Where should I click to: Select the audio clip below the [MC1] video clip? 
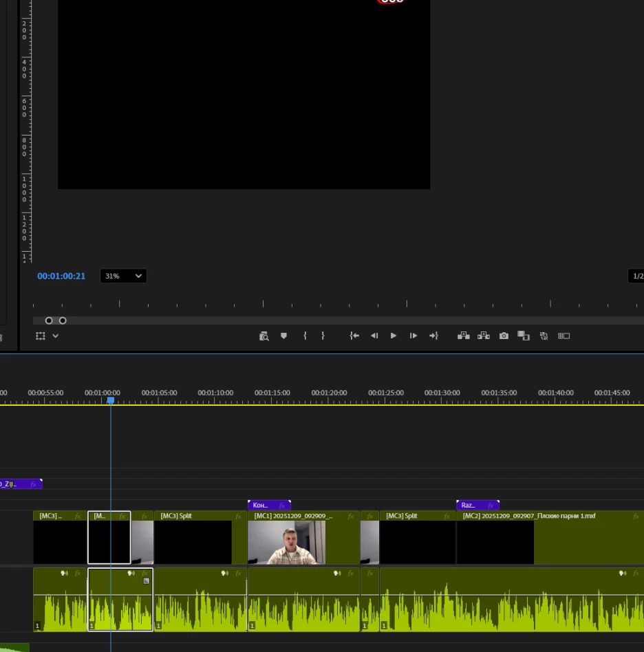coord(303,600)
